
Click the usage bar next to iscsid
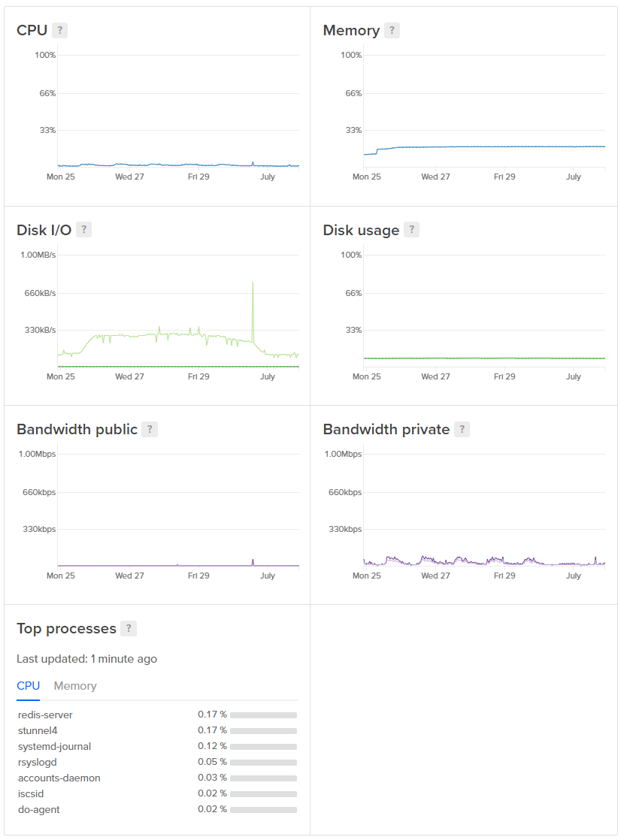coord(262,793)
